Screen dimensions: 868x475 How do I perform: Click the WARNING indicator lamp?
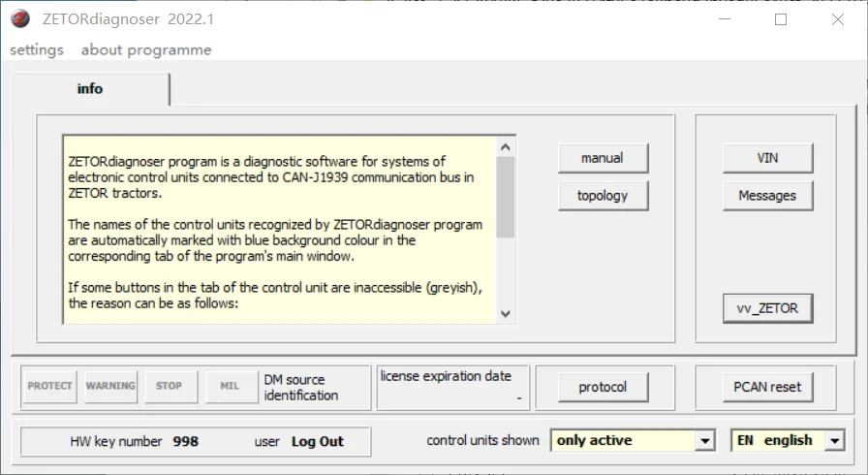tap(110, 387)
